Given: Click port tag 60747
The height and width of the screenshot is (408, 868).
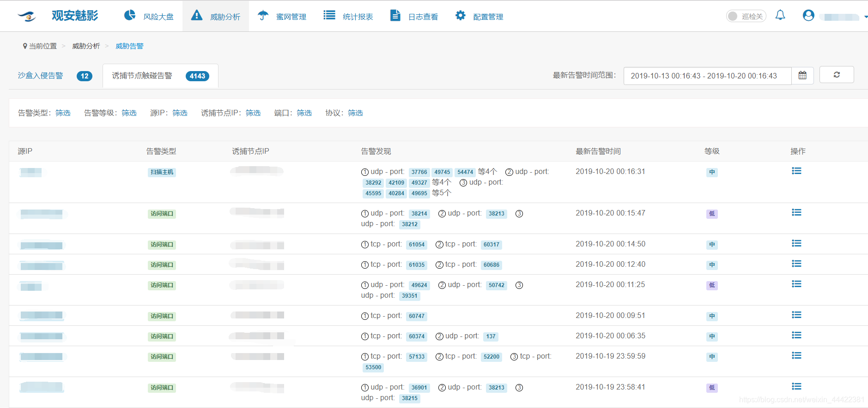Looking at the screenshot, I should click(x=417, y=316).
